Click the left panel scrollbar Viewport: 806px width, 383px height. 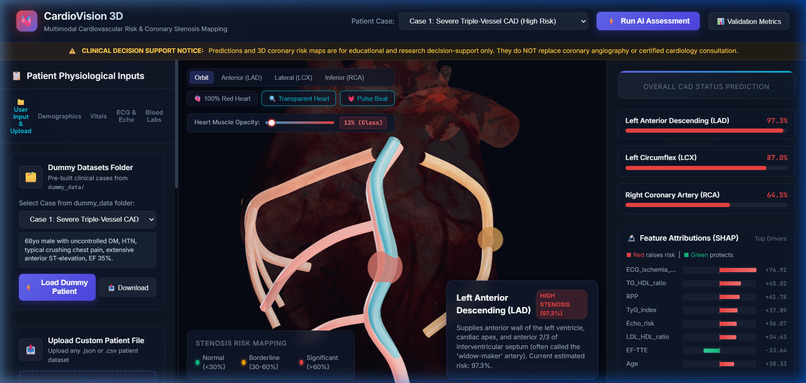[177, 124]
